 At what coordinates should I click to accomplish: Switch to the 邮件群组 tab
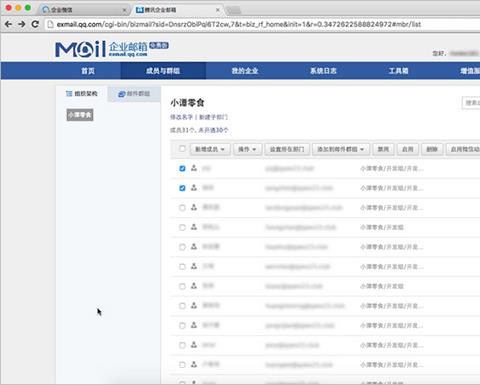point(134,94)
